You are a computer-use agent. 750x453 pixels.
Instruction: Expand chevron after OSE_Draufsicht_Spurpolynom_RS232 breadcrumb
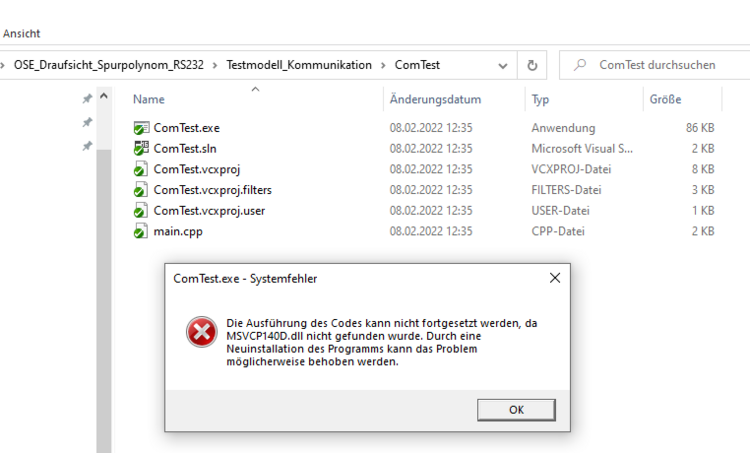point(215,65)
